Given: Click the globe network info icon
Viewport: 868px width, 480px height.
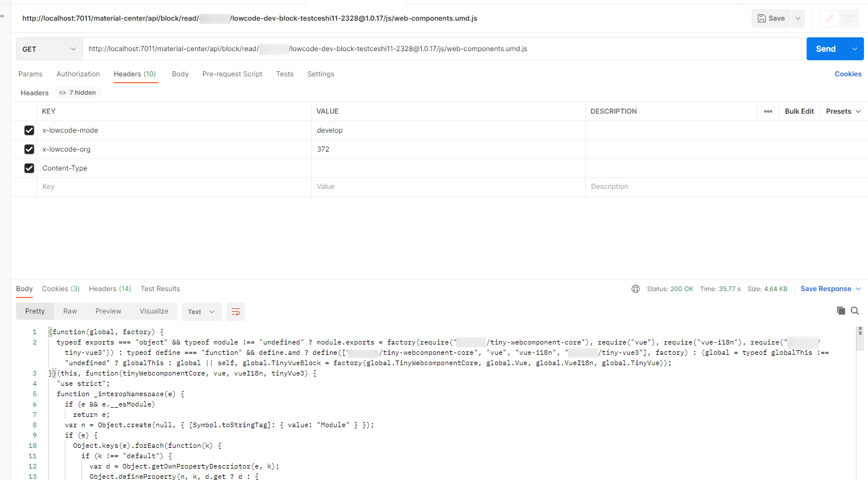Looking at the screenshot, I should (x=635, y=289).
